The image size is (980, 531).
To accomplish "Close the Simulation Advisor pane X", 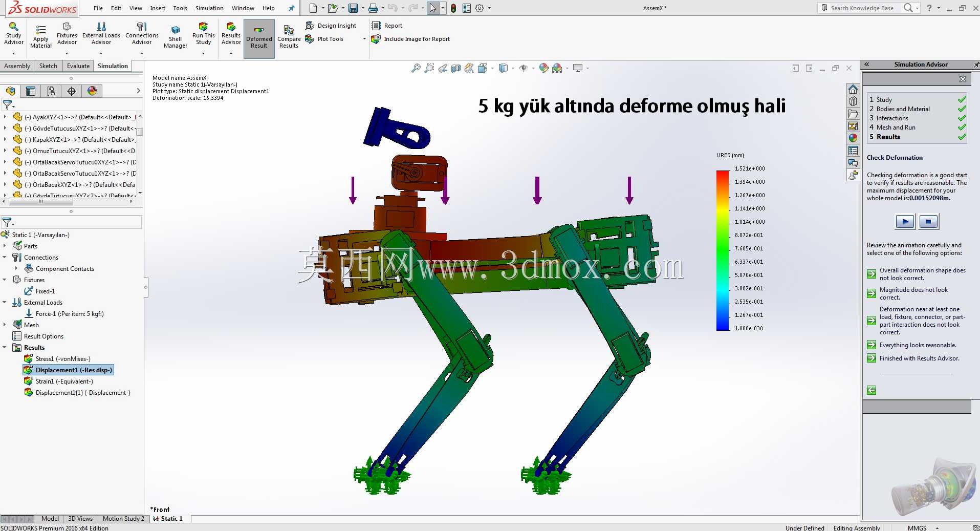I will tap(963, 79).
